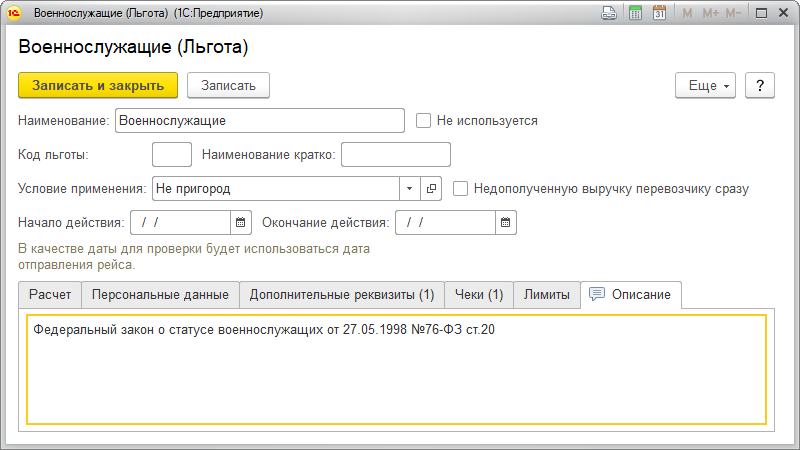Open linked item button next to Условие применения
800x450 pixels.
point(432,188)
